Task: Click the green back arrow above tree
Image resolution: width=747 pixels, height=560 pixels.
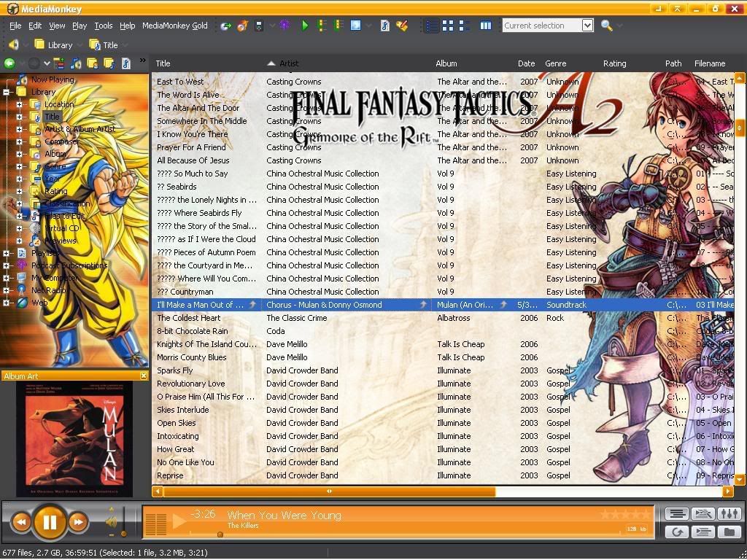Action: [x=9, y=63]
